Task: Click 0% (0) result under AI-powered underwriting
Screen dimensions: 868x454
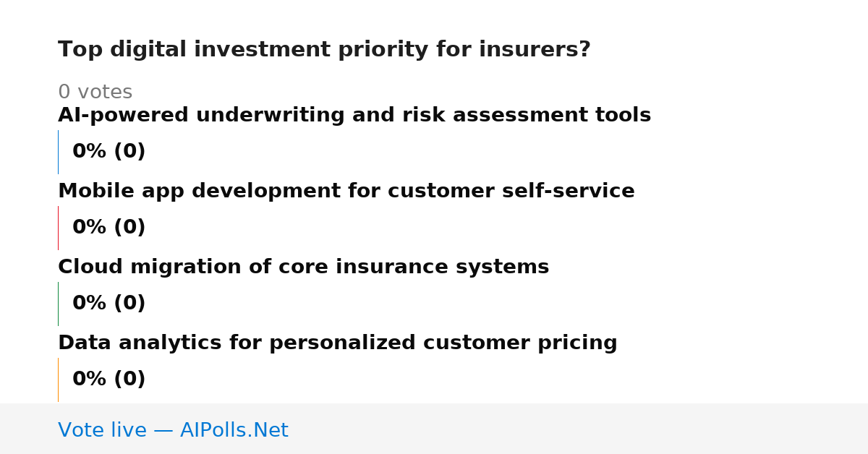Action: (109, 152)
